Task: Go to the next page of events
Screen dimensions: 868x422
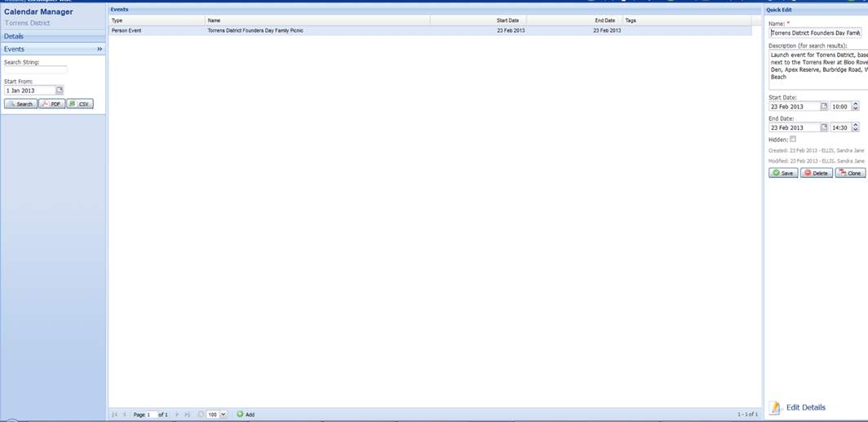Action: (x=177, y=415)
